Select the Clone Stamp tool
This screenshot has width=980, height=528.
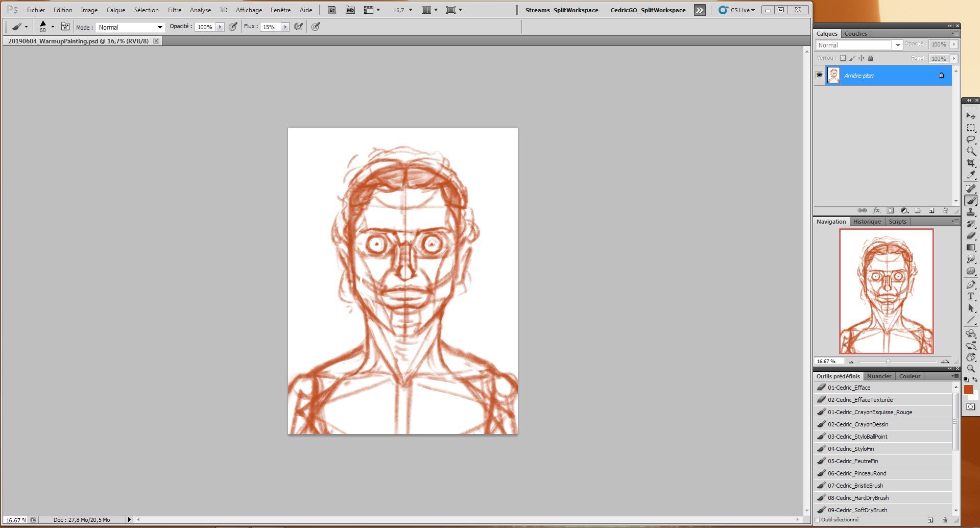click(x=971, y=212)
